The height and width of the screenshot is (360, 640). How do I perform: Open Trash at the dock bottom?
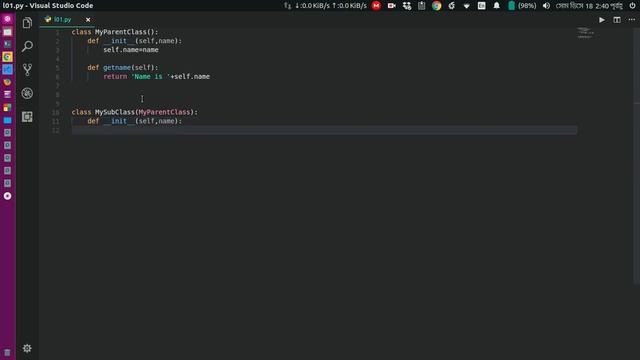7,352
